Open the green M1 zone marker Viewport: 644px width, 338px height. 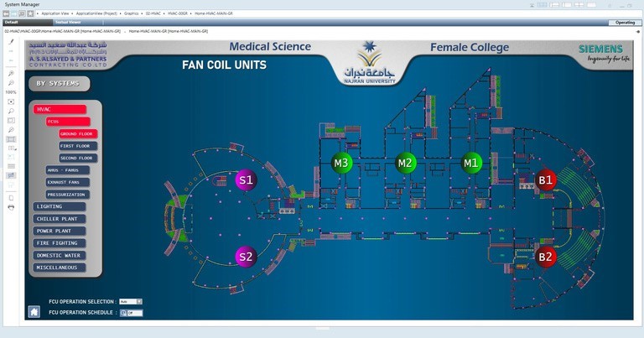coord(471,163)
